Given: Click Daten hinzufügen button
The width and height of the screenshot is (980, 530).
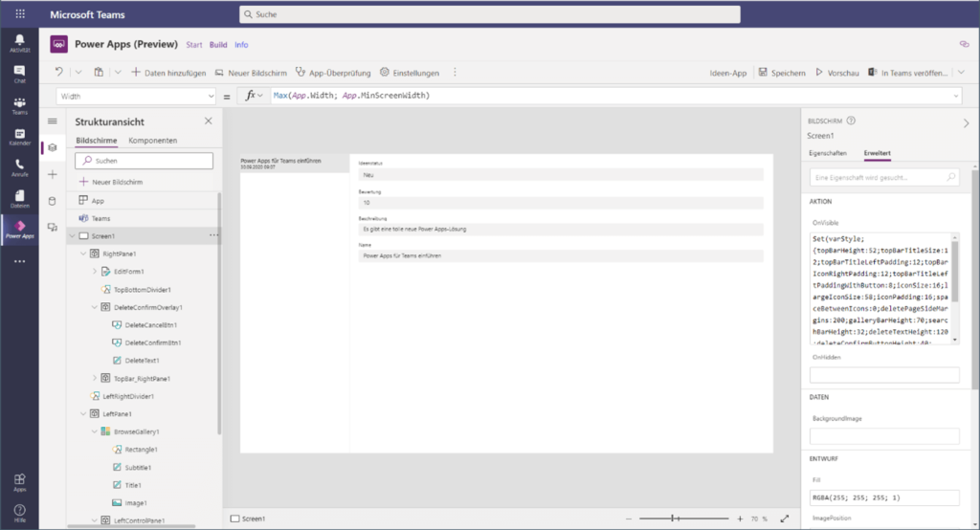Looking at the screenshot, I should click(x=168, y=73).
